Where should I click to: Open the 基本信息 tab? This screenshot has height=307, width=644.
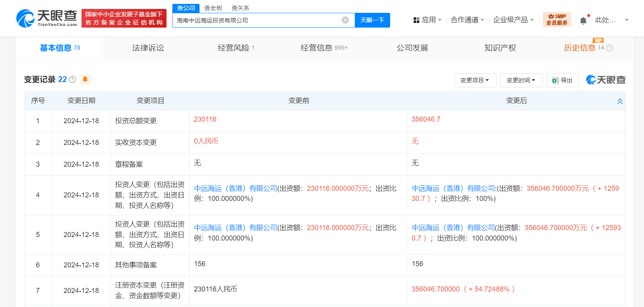tap(60, 48)
